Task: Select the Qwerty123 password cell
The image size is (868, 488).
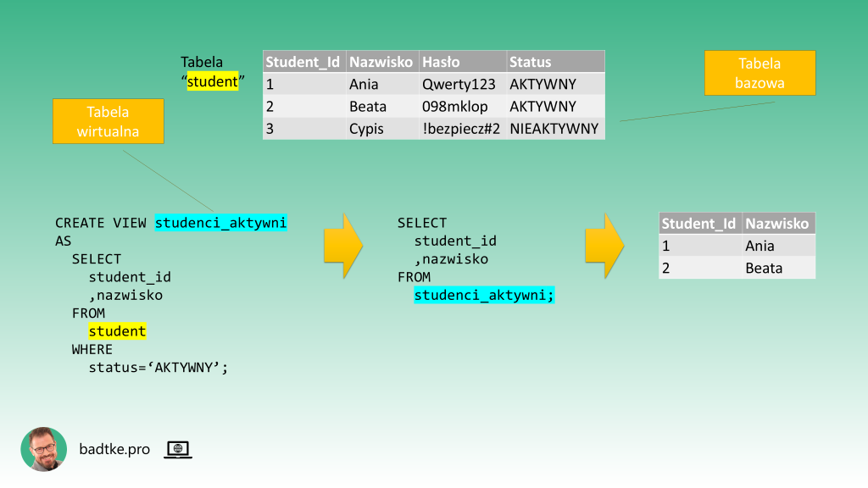Action: (459, 85)
